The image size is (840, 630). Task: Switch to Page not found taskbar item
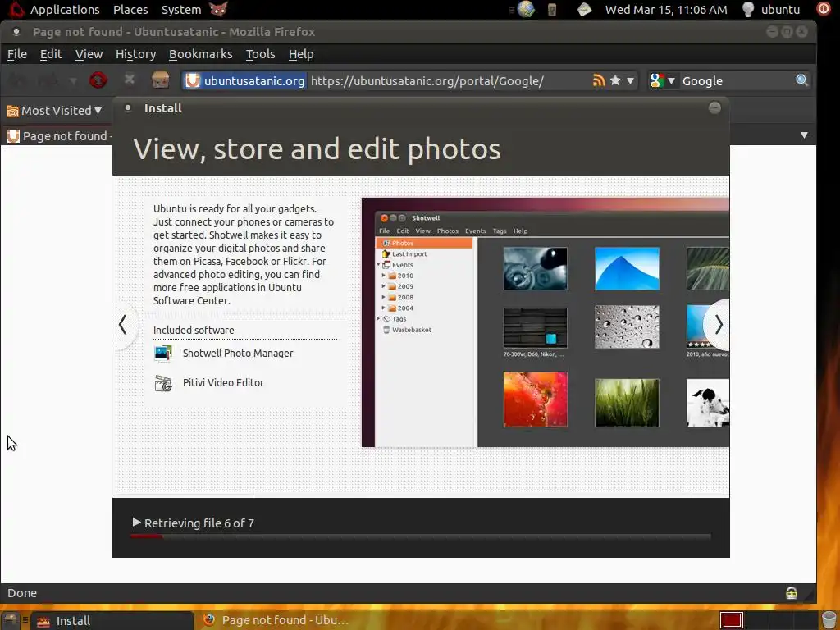[x=277, y=620]
